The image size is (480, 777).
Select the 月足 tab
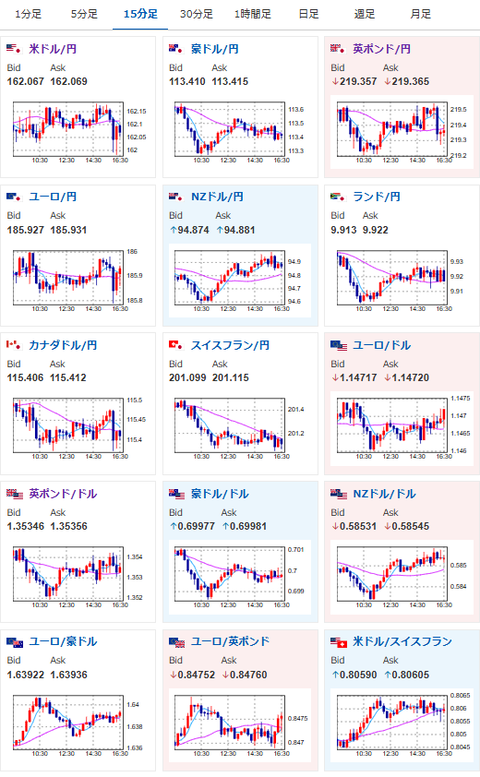point(421,14)
